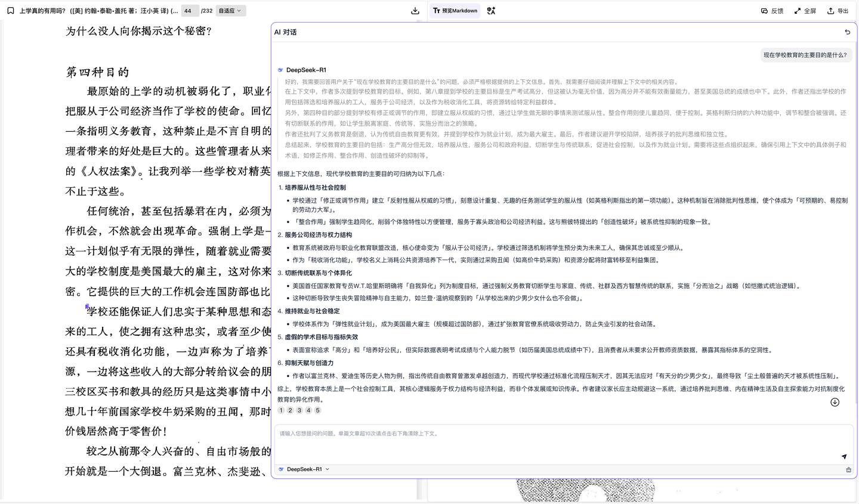Click the download icon in the PDF toolbar
This screenshot has height=504, width=859.
415,11
